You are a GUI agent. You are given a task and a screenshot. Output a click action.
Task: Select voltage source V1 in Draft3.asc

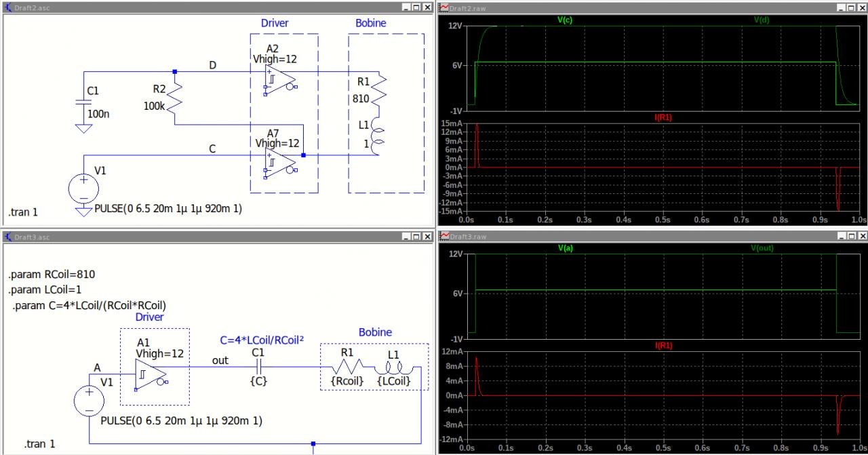(x=90, y=400)
